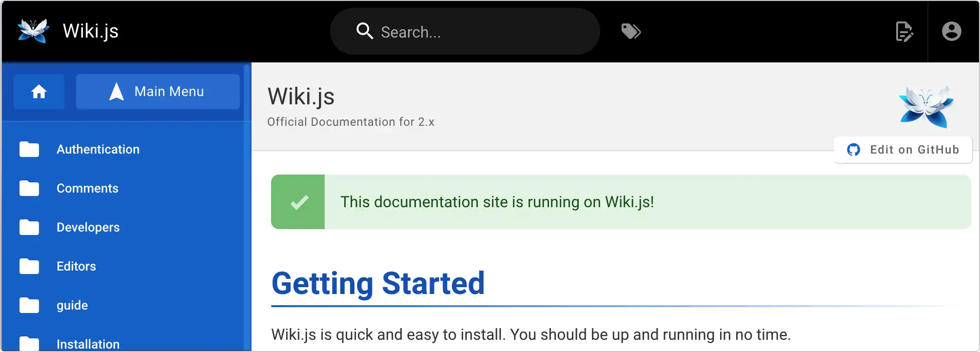980x352 pixels.
Task: Click the Developers folder icon
Action: coord(29,227)
